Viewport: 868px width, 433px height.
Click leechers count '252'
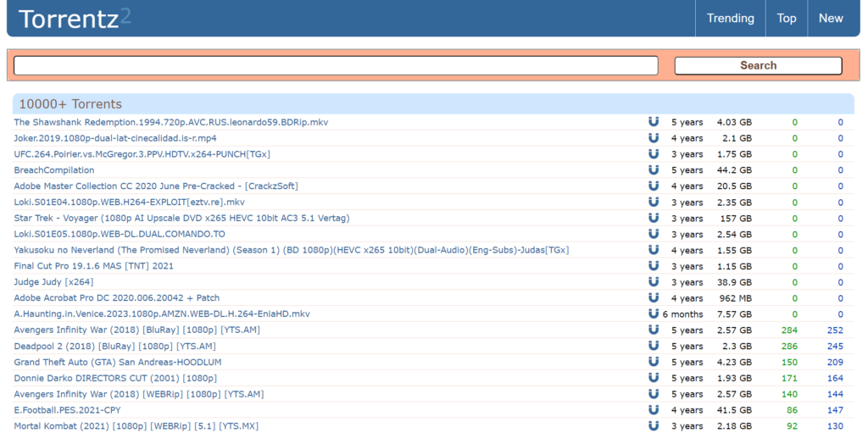(835, 330)
